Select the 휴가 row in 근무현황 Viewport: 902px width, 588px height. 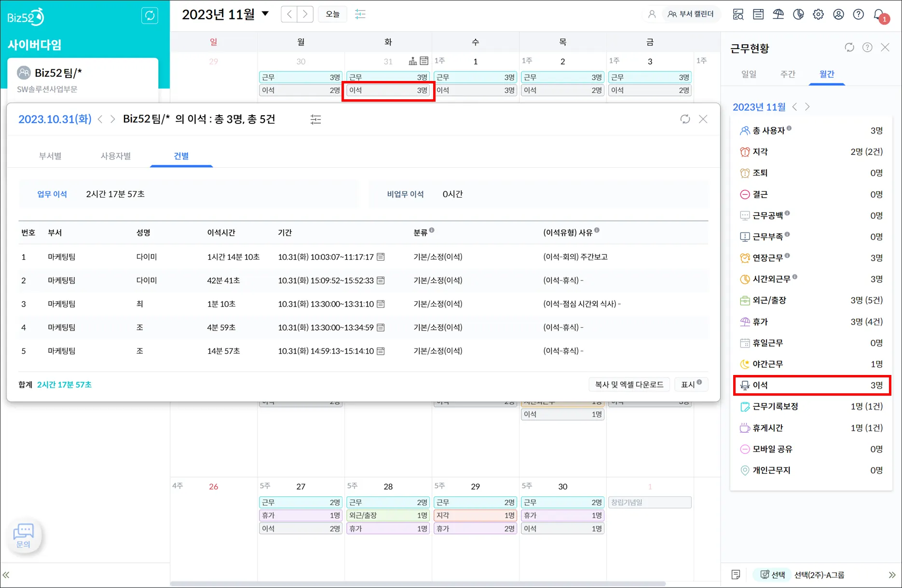coord(811,321)
